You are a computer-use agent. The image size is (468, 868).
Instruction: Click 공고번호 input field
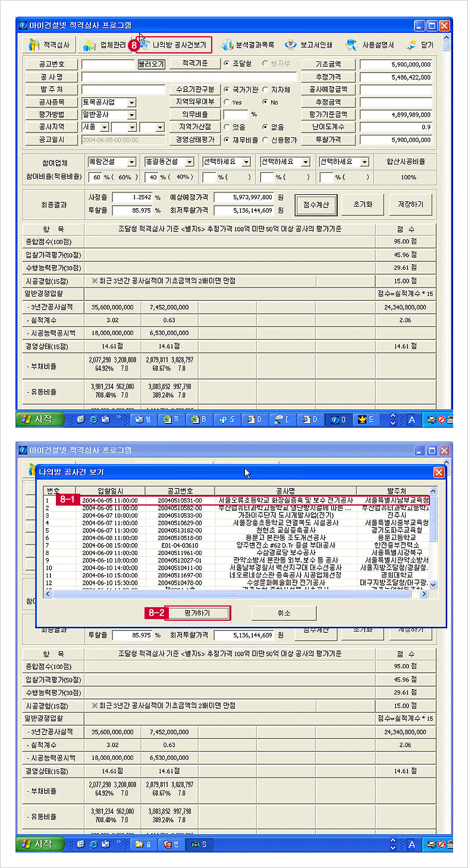[x=109, y=64]
